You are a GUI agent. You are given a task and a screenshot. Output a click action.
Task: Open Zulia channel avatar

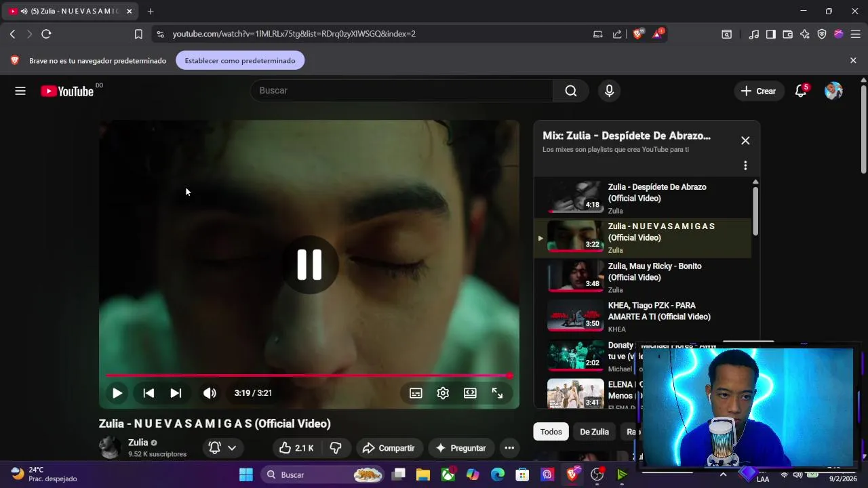(x=110, y=447)
